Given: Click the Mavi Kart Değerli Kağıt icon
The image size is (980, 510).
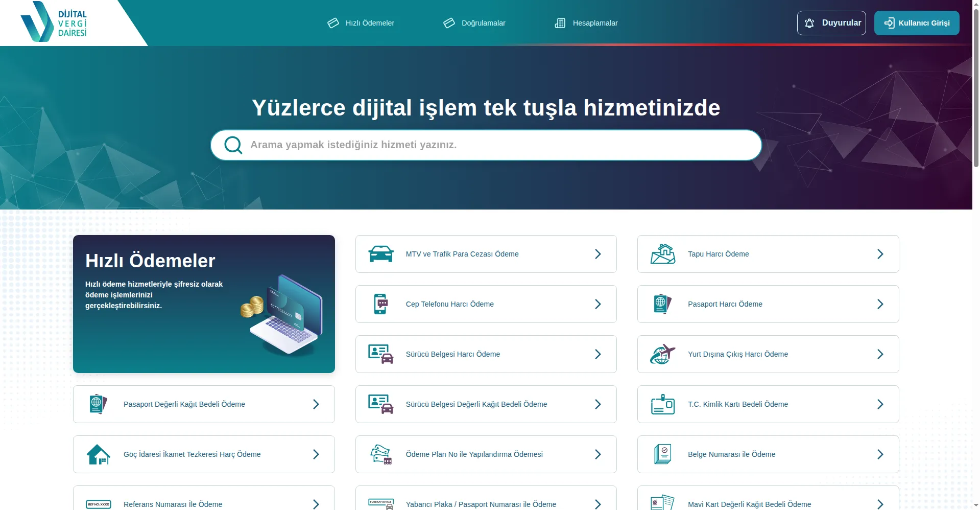Looking at the screenshot, I should click(x=663, y=502).
